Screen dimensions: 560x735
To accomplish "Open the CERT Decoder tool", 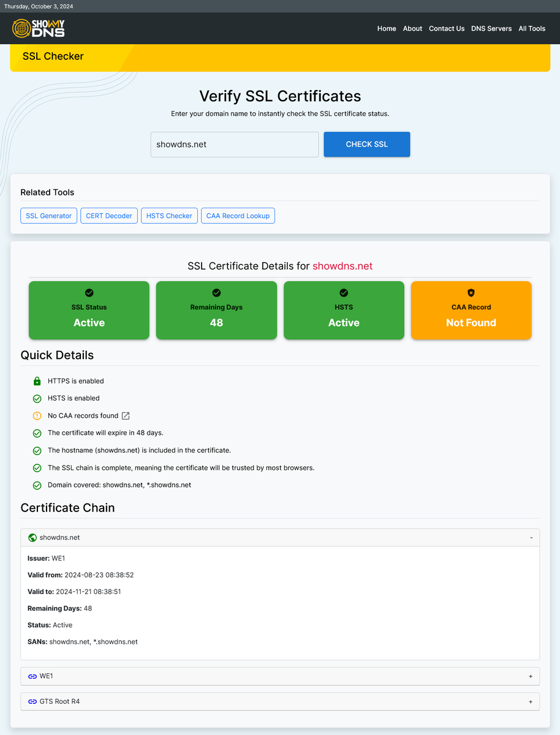I will (x=109, y=216).
